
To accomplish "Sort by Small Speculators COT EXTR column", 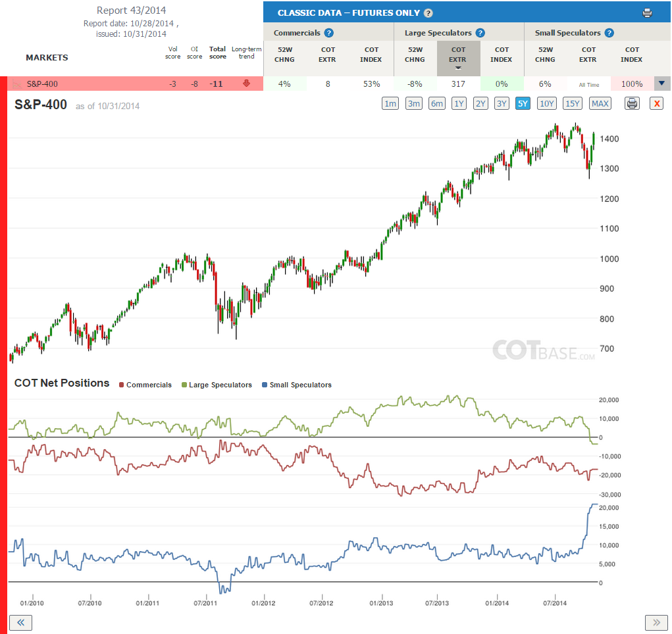I will click(x=588, y=55).
